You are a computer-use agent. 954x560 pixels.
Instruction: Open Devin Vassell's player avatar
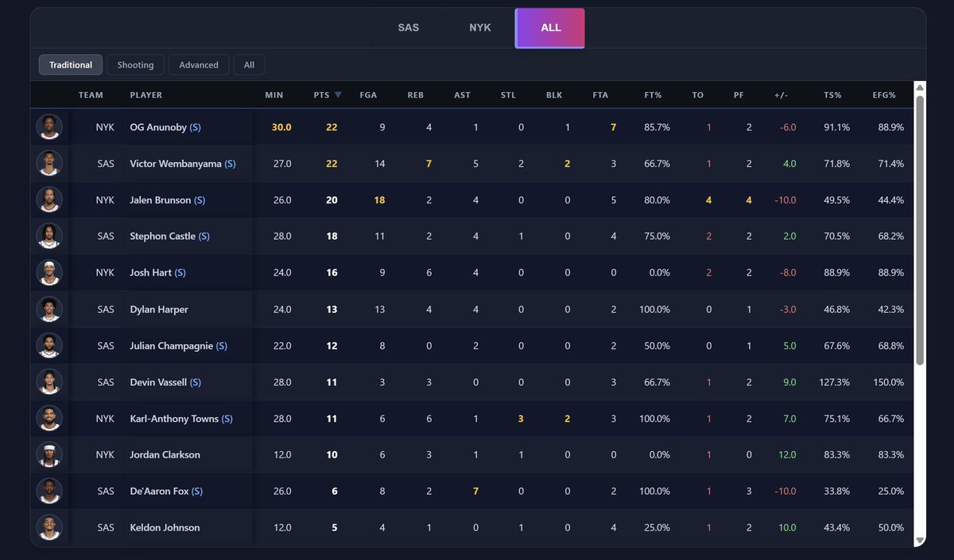(49, 382)
